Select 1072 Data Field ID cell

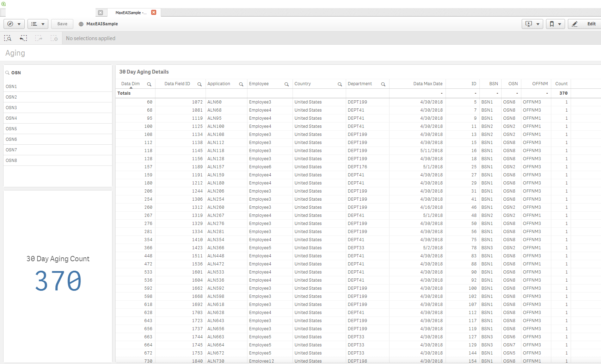tap(180, 102)
